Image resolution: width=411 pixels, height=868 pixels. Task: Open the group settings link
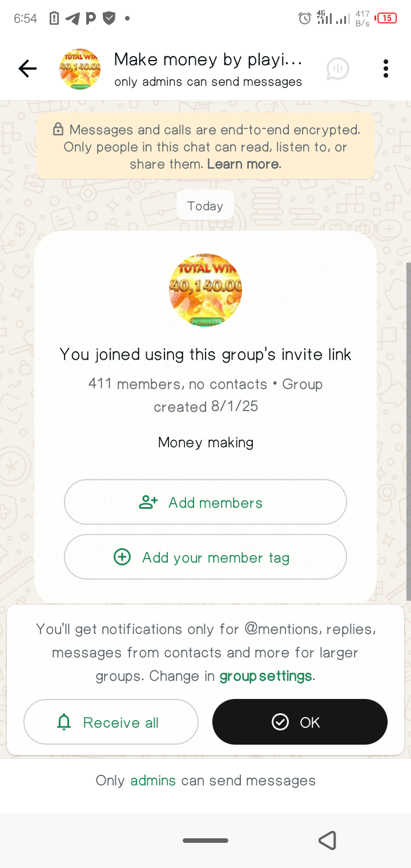pyautogui.click(x=265, y=676)
